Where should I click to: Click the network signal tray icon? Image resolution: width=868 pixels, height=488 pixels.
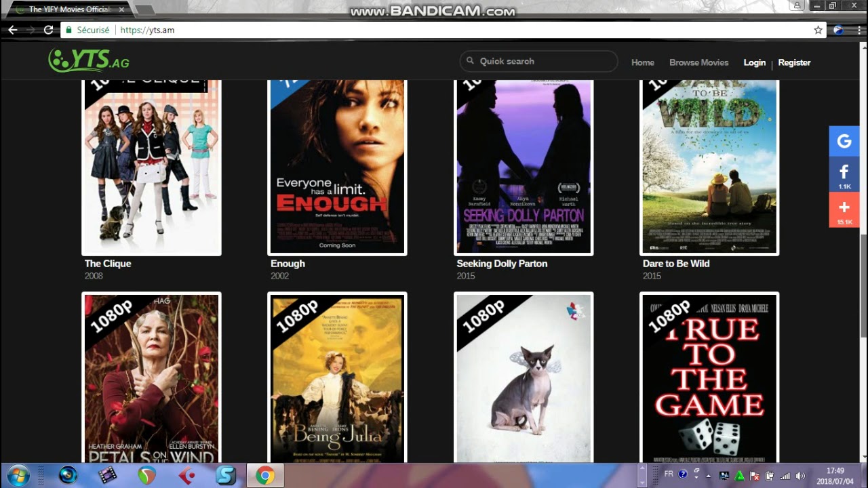tap(785, 476)
